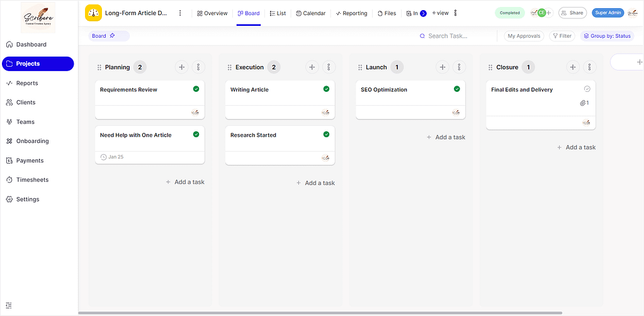This screenshot has width=644, height=316.
Task: Add a task via Closure column plus icon
Action: coord(573,67)
